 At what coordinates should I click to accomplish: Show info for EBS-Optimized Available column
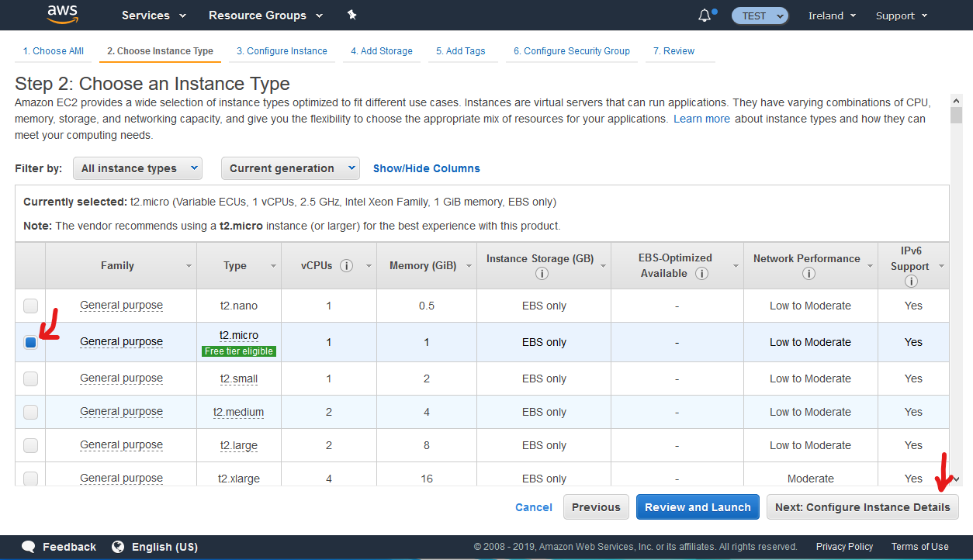702,273
